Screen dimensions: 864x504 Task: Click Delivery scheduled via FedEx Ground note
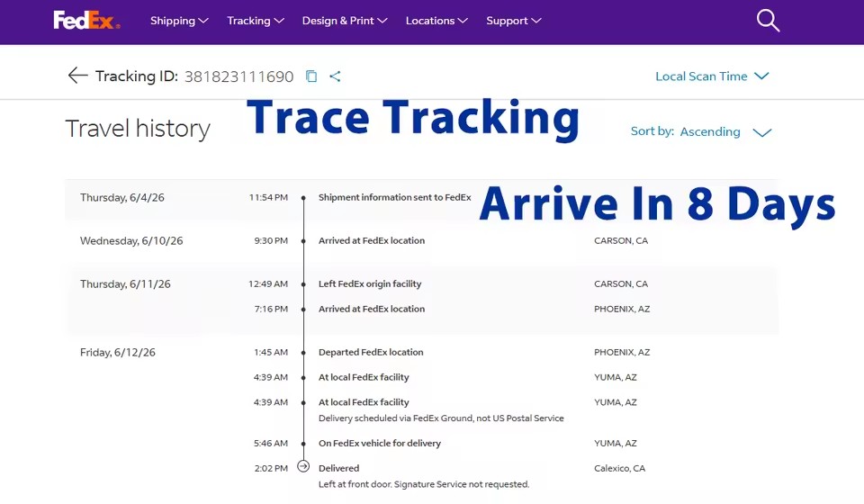pos(441,418)
